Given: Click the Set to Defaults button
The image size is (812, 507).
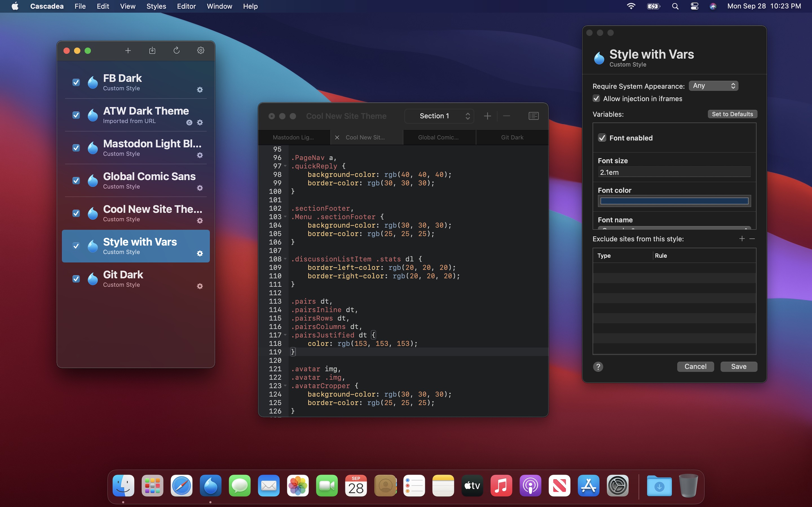Looking at the screenshot, I should click(732, 114).
